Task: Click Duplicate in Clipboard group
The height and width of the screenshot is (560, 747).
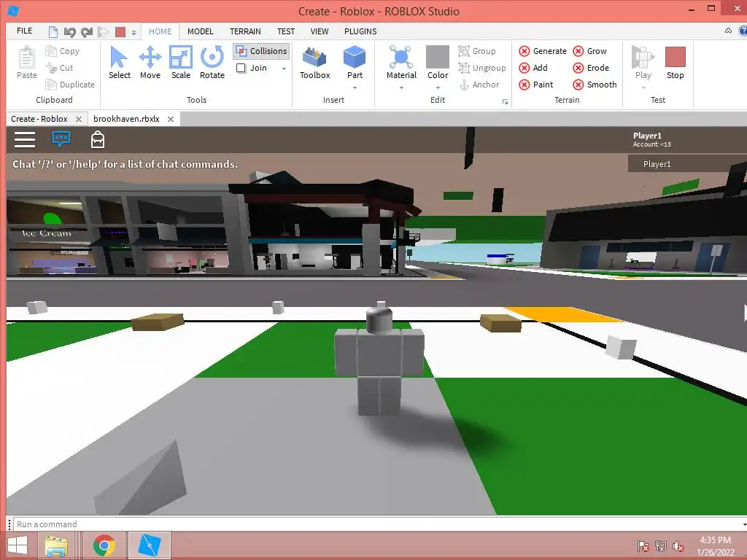Action: pyautogui.click(x=70, y=85)
